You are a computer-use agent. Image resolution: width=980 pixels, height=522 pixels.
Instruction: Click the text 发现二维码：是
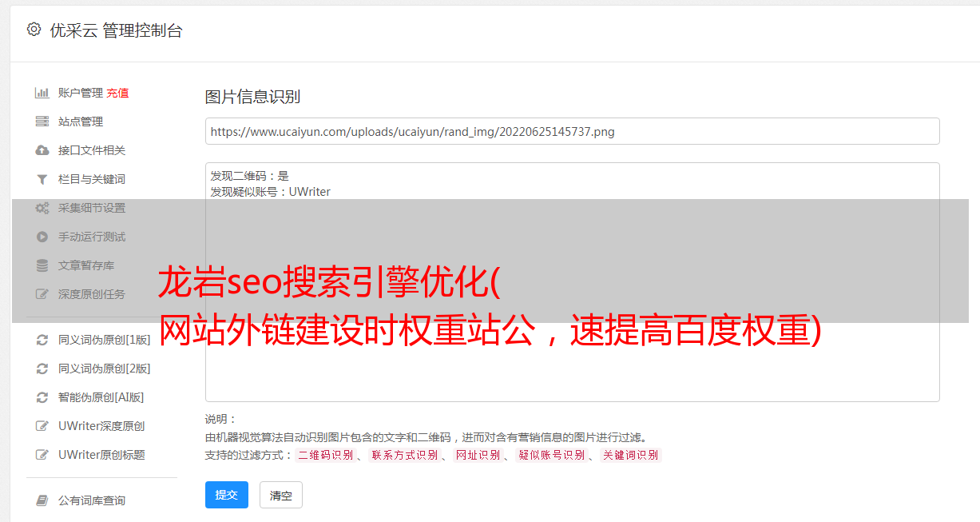(250, 176)
